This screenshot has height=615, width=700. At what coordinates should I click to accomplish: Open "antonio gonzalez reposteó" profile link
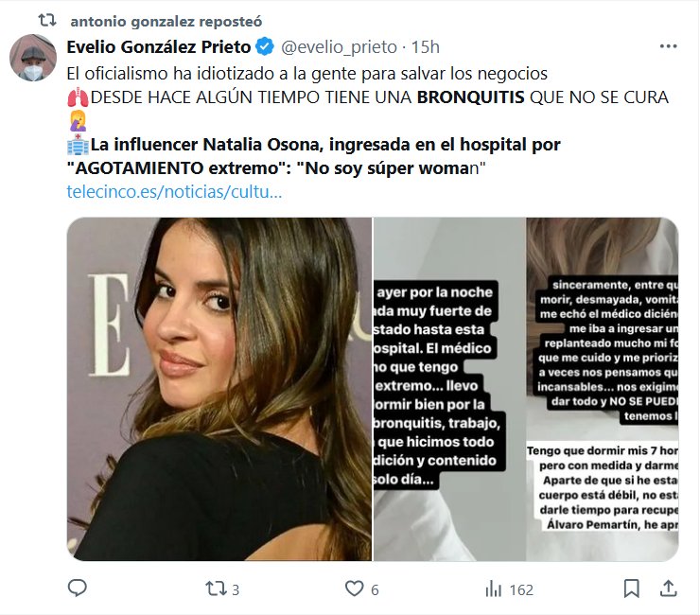[x=166, y=20]
